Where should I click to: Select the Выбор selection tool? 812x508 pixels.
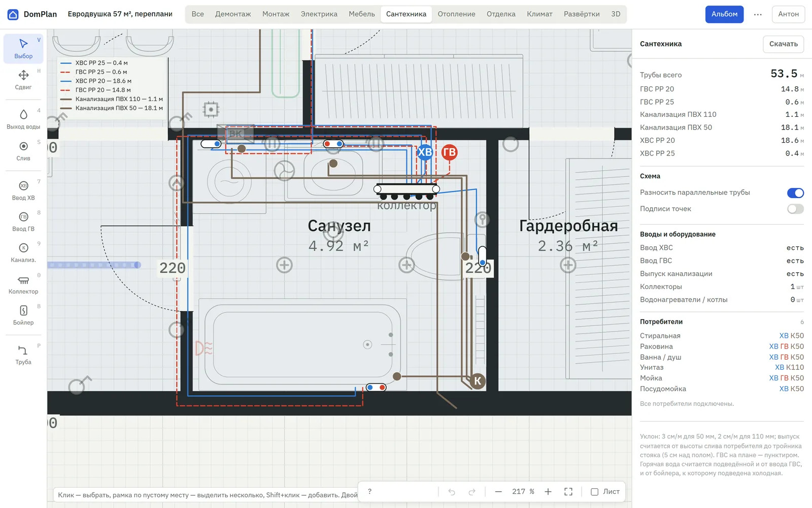(23, 48)
